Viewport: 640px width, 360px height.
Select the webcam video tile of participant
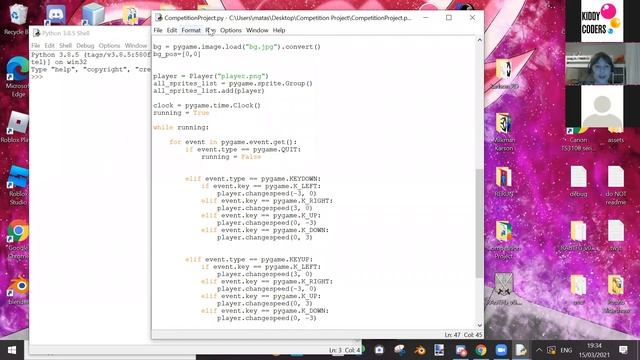coord(602,64)
